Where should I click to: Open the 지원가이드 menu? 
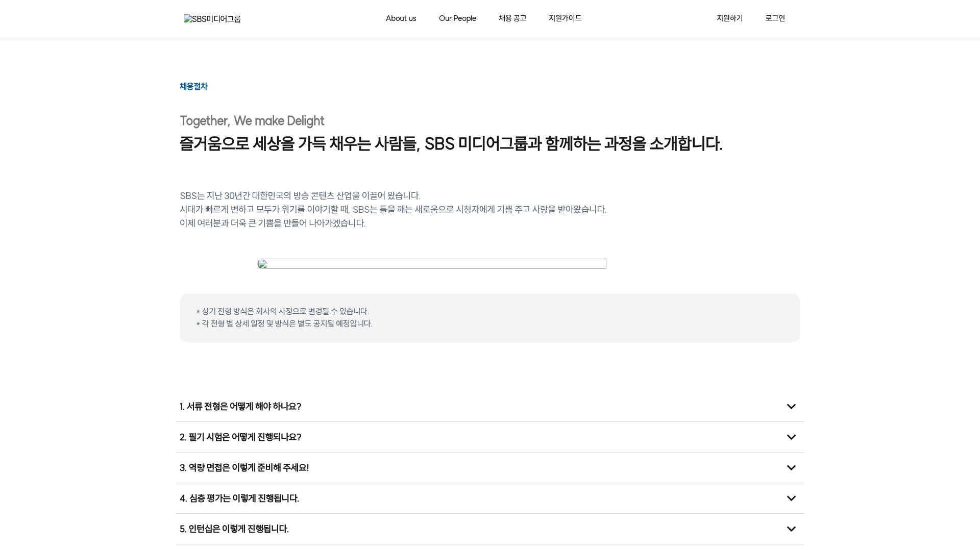(x=565, y=18)
